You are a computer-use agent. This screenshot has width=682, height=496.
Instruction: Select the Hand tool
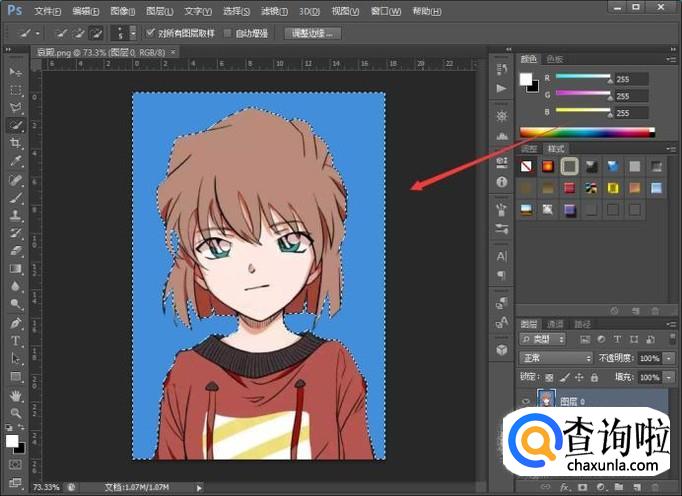[15, 395]
